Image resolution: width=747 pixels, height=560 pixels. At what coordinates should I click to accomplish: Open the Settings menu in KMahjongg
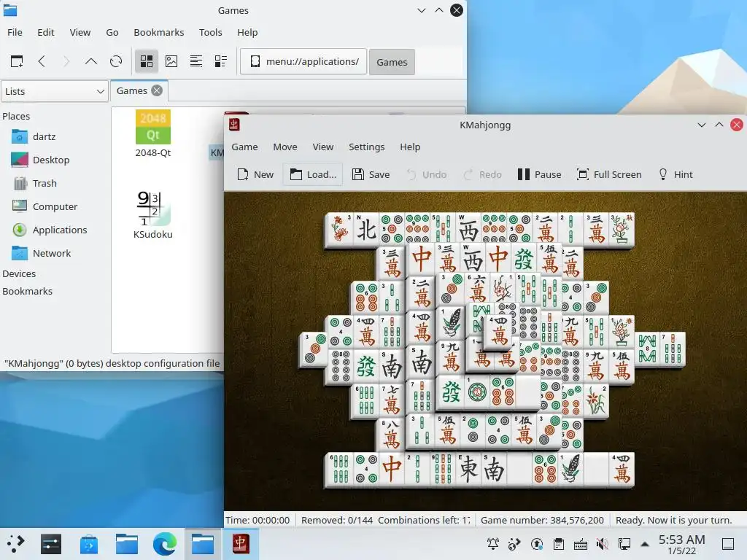[366, 147]
